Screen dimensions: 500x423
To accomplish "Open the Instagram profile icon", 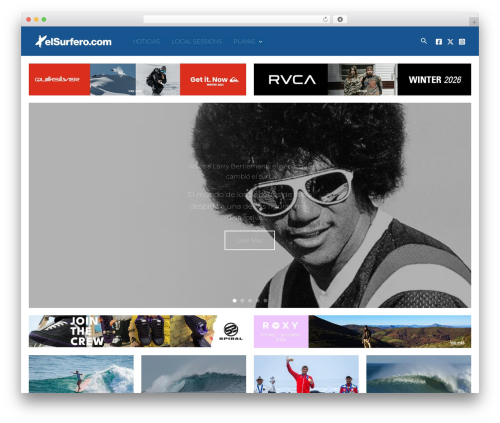I will click(x=462, y=42).
